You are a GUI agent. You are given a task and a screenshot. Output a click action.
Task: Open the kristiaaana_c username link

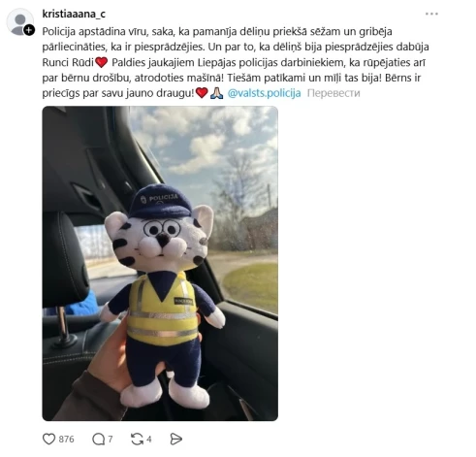[x=74, y=14]
